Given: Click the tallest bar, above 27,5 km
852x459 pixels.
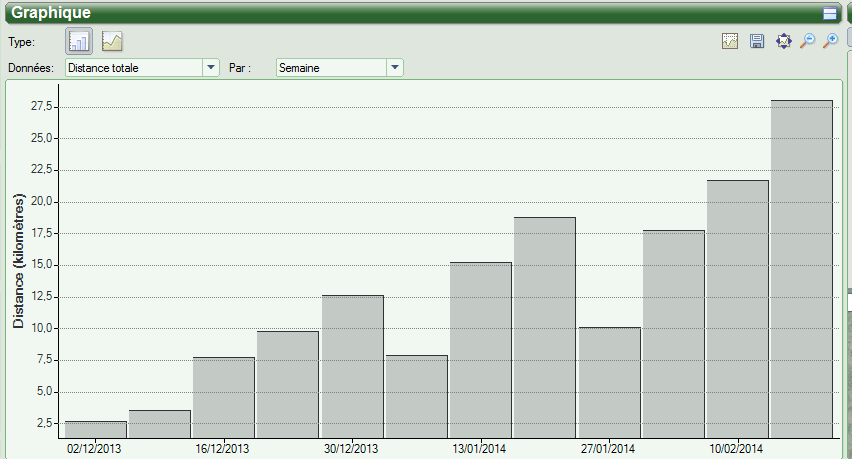Looking at the screenshot, I should (x=801, y=269).
